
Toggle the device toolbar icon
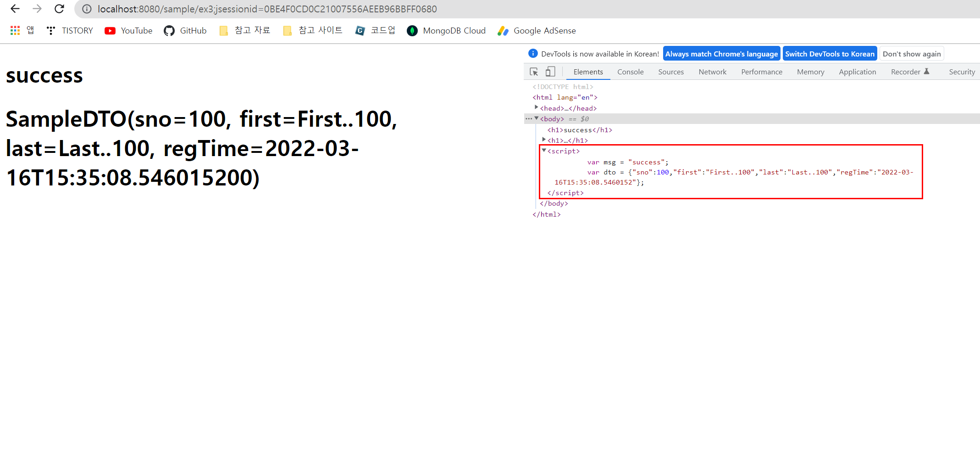coord(550,72)
